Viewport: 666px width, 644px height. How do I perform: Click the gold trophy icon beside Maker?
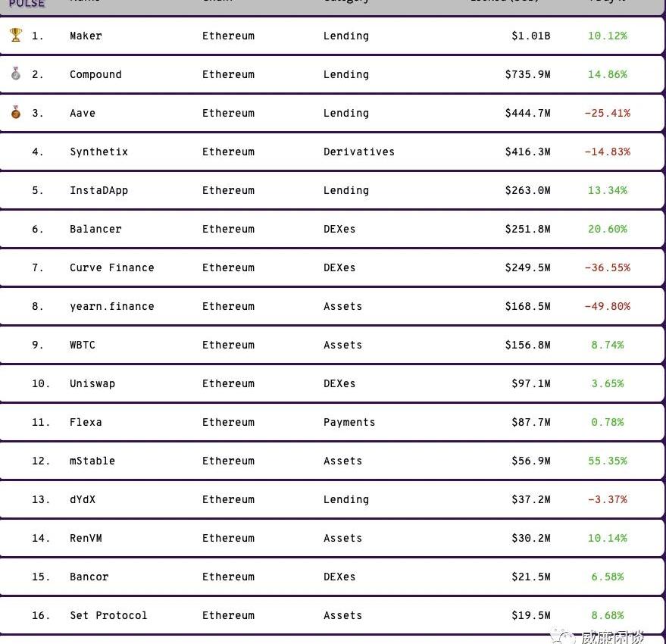click(16, 35)
